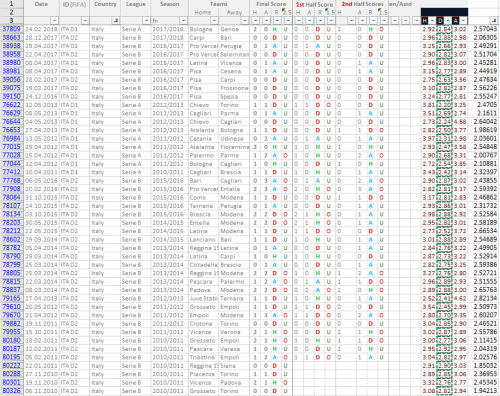
Task: Select the 2nd Half Scores header
Action: pyautogui.click(x=362, y=4)
